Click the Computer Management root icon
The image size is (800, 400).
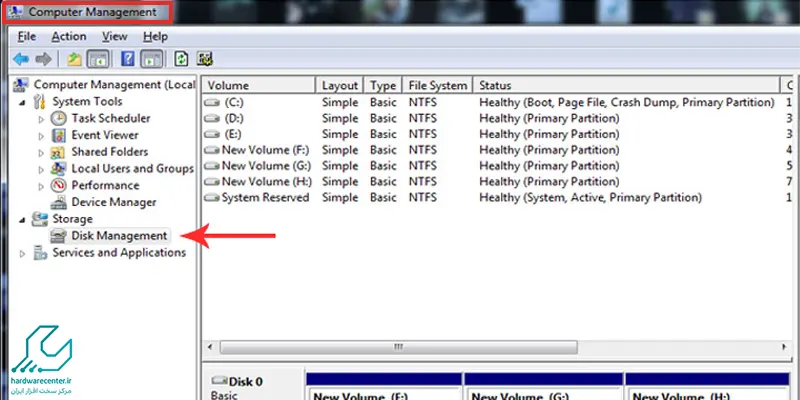point(21,85)
